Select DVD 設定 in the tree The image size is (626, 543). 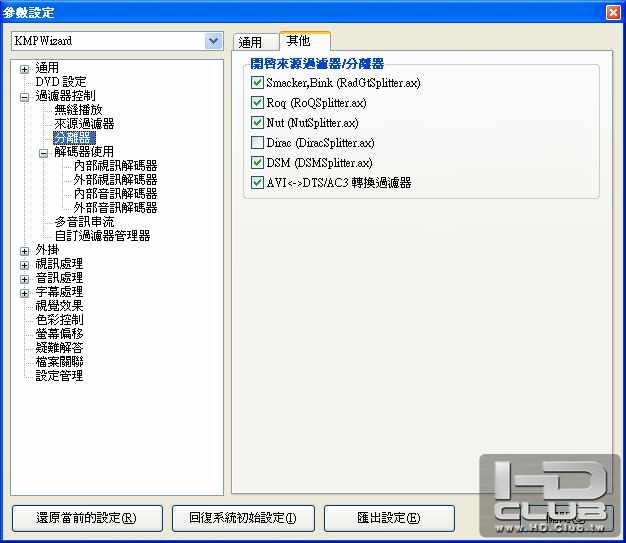pos(61,82)
